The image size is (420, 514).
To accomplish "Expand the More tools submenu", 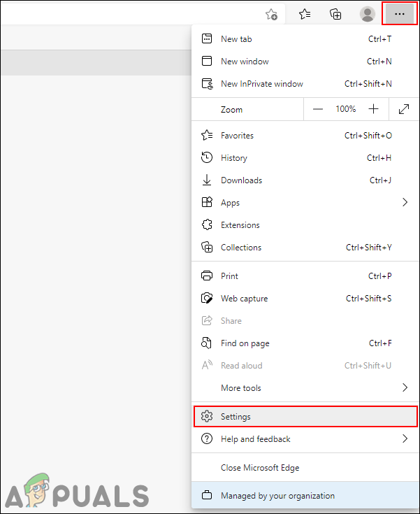I will (x=405, y=388).
